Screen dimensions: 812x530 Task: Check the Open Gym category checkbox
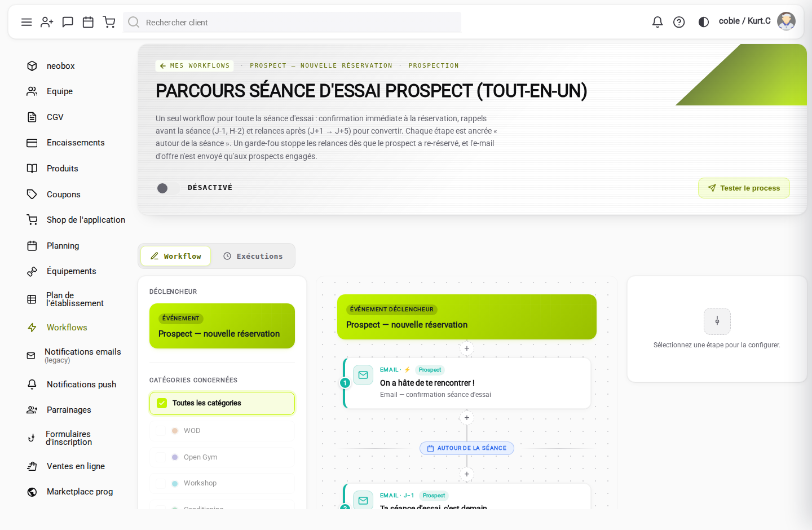[x=161, y=457]
